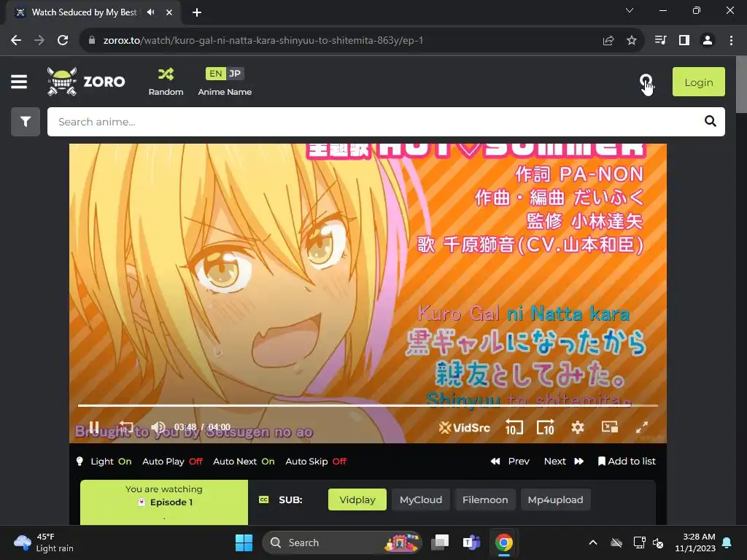
Task: Expand the tab search chevron
Action: click(630, 10)
